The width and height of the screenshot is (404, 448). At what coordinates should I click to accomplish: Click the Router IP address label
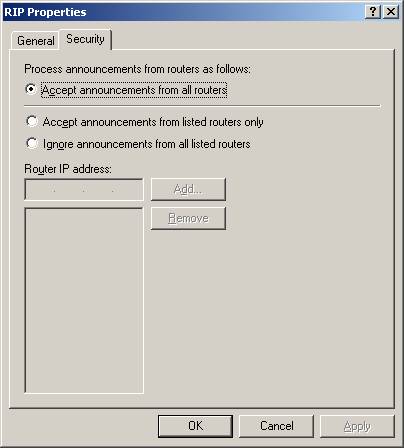[68, 169]
